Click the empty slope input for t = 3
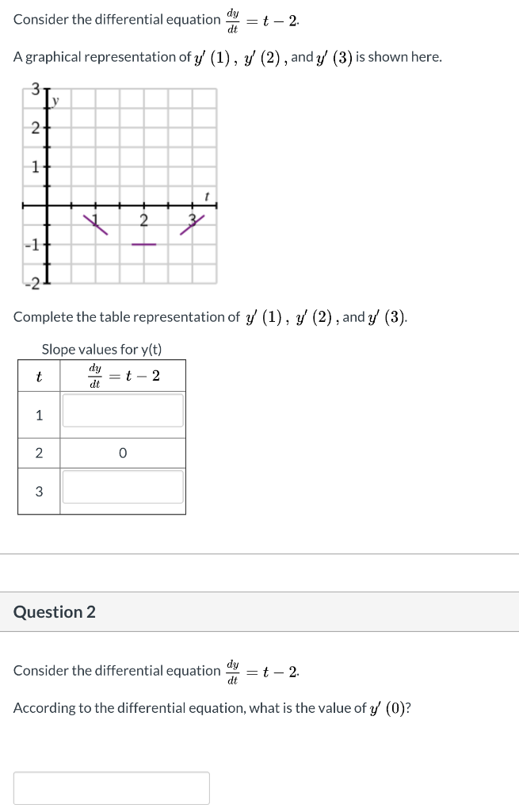The width and height of the screenshot is (519, 812). click(123, 486)
